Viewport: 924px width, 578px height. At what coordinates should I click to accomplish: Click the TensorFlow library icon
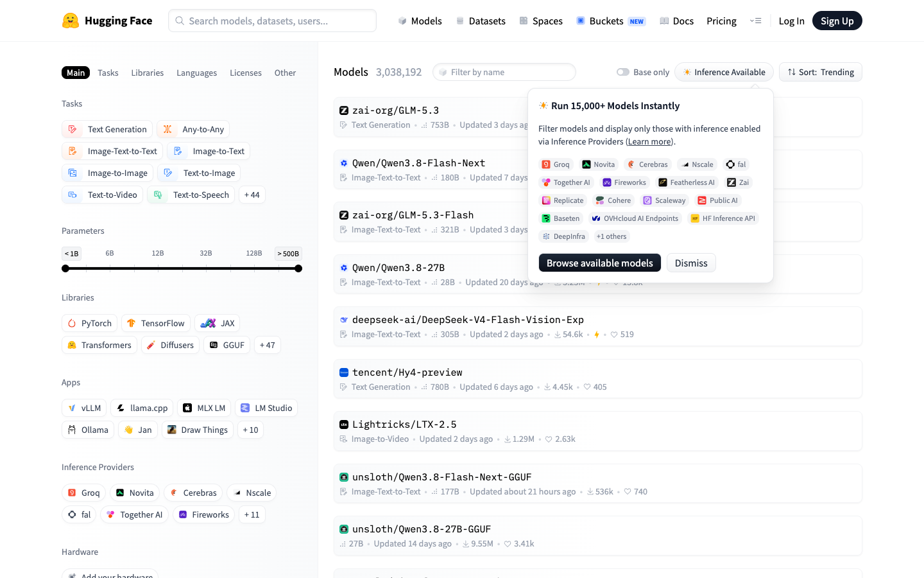132,323
